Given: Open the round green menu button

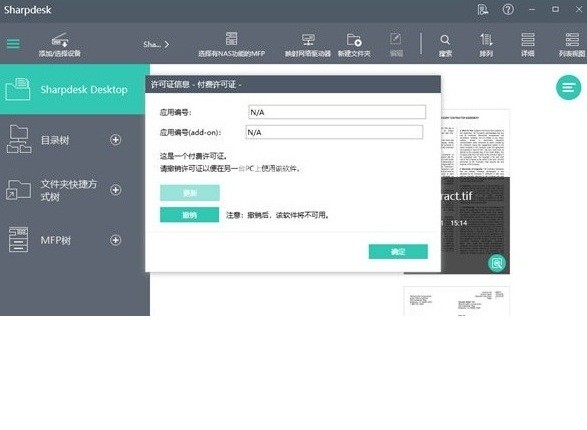Looking at the screenshot, I should (568, 88).
